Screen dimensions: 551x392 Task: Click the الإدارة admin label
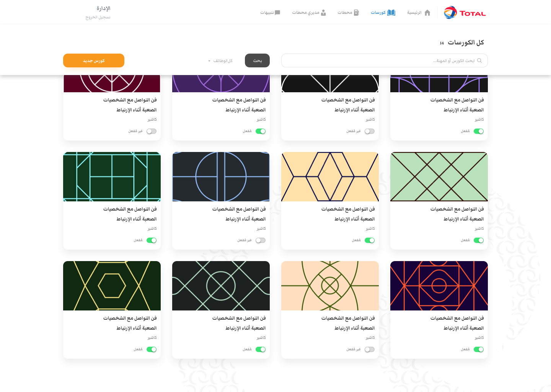103,8
